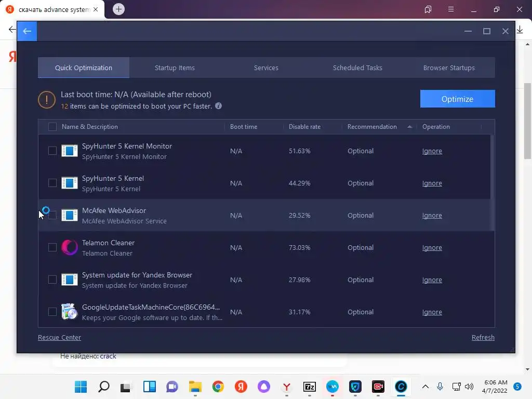The height and width of the screenshot is (399, 532).
Task: Ignore the SpyHunter 5 Kernel item
Action: point(432,183)
